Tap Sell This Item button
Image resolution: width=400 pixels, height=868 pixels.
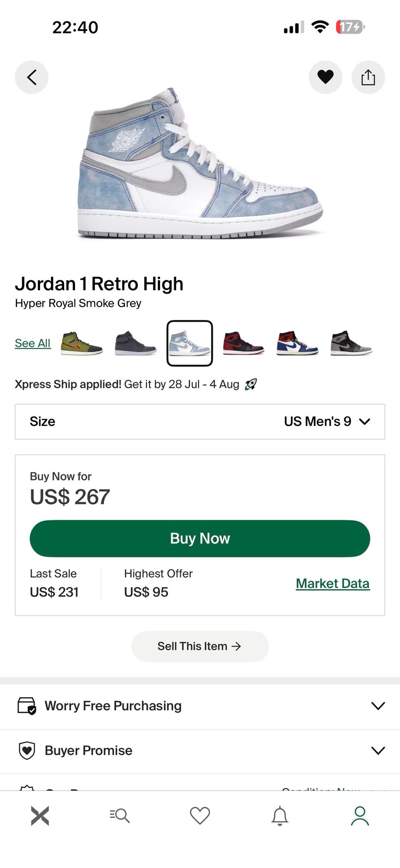200,646
